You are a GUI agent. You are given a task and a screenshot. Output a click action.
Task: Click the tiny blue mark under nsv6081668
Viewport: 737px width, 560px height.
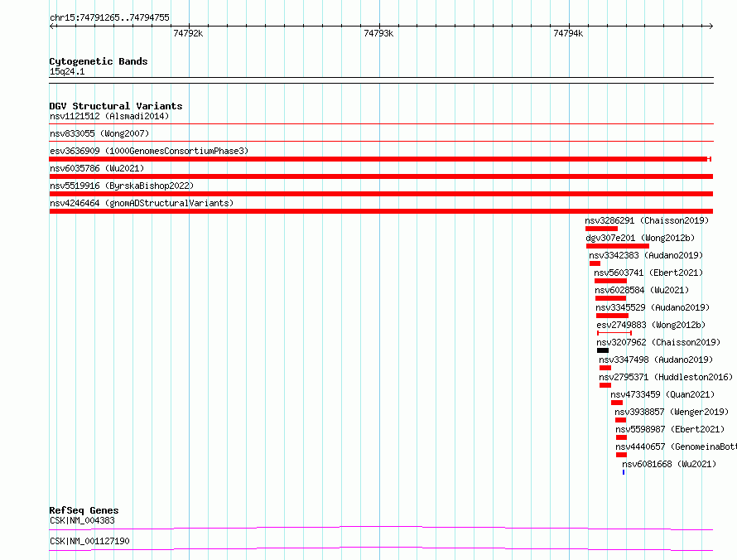[x=624, y=472]
